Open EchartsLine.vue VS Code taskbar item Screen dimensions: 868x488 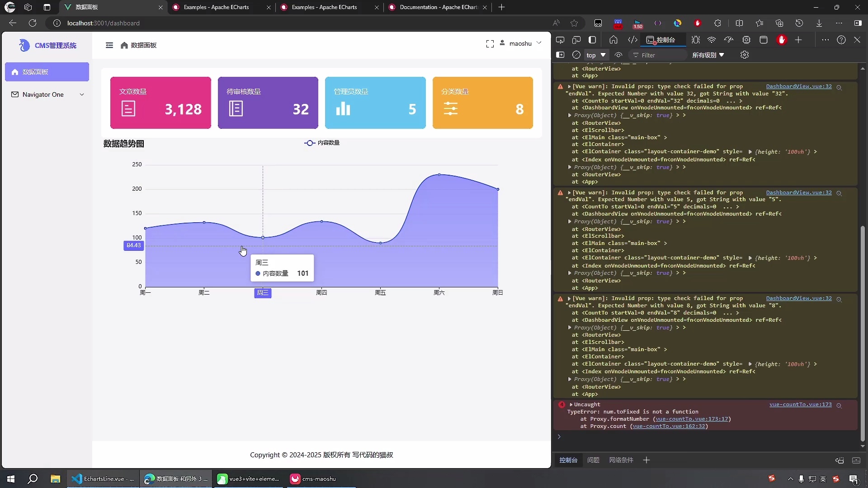[104, 479]
